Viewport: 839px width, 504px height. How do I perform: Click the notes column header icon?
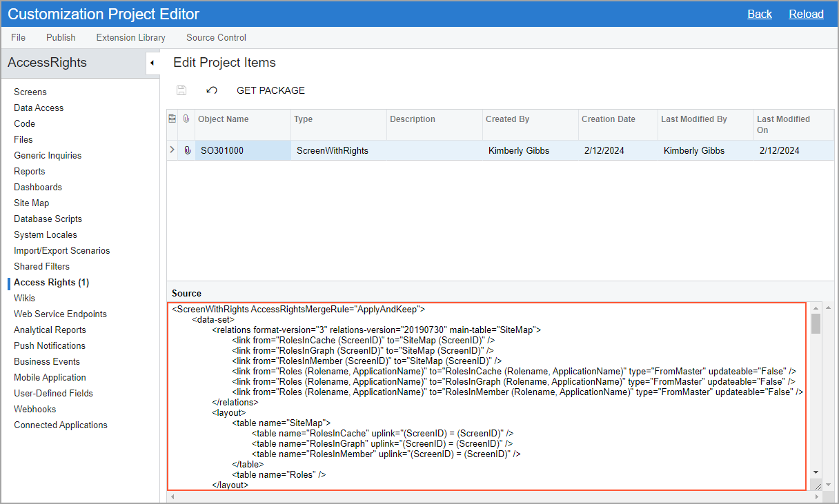(172, 119)
